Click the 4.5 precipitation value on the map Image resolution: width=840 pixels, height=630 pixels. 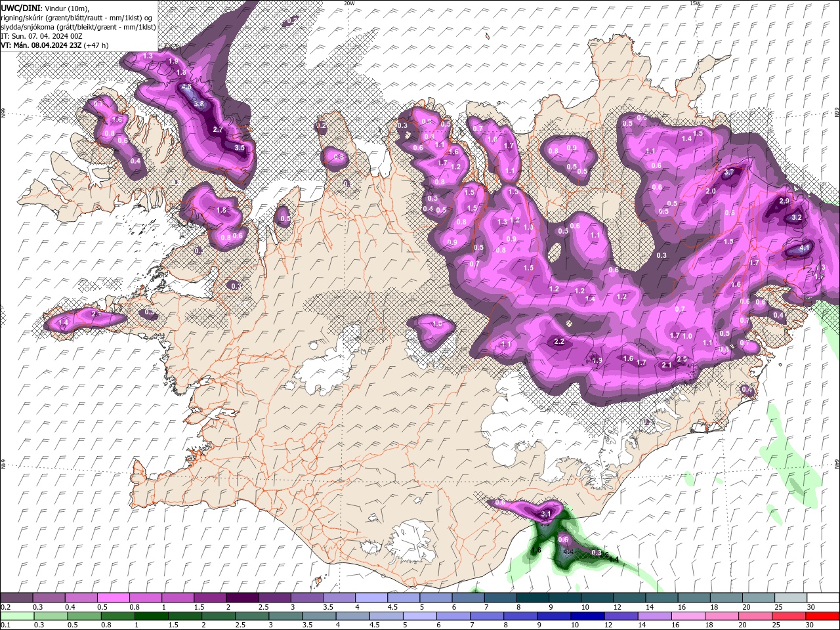(x=186, y=87)
